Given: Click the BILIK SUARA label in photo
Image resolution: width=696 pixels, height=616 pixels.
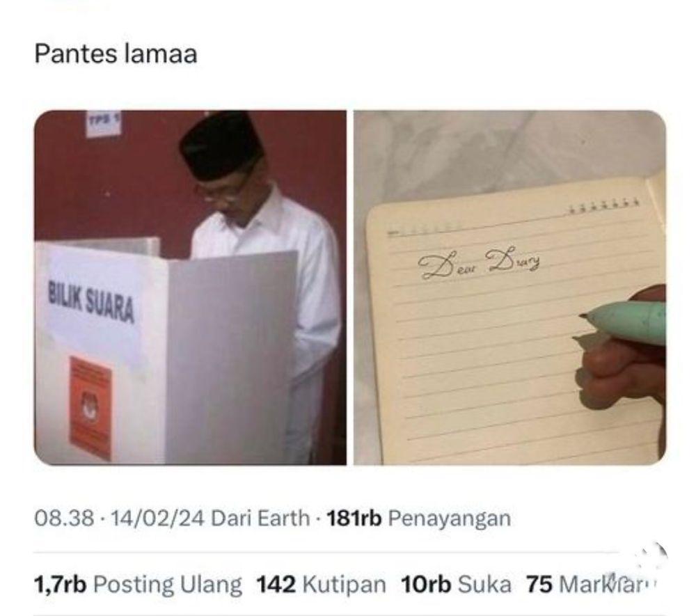Looking at the screenshot, I should (91, 303).
